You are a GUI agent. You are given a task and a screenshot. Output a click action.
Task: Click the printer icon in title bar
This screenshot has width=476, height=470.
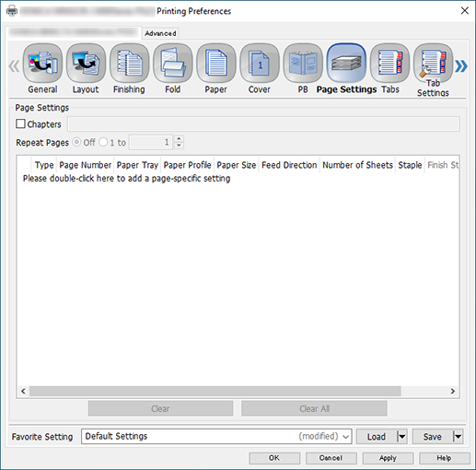[12, 11]
